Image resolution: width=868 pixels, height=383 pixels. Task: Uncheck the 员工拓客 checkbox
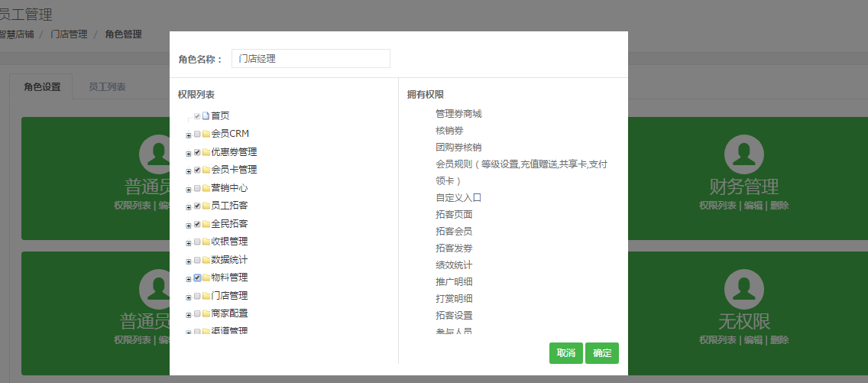(197, 206)
